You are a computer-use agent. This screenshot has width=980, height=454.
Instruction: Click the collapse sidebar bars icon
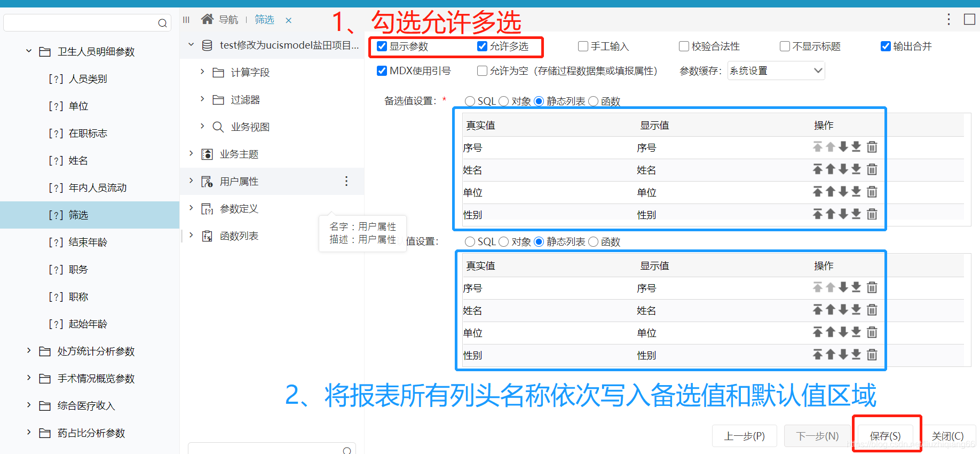coord(186,20)
